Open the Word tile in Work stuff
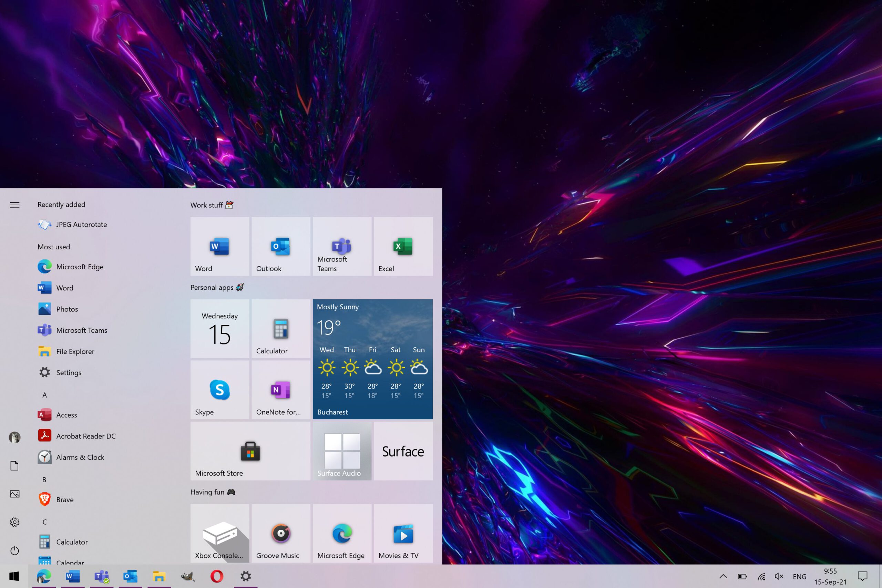 (x=219, y=246)
